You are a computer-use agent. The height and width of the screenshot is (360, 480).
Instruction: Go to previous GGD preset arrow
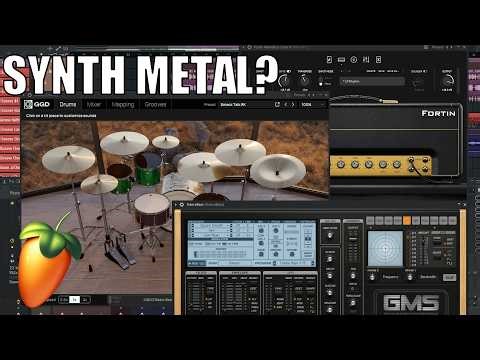(x=286, y=105)
